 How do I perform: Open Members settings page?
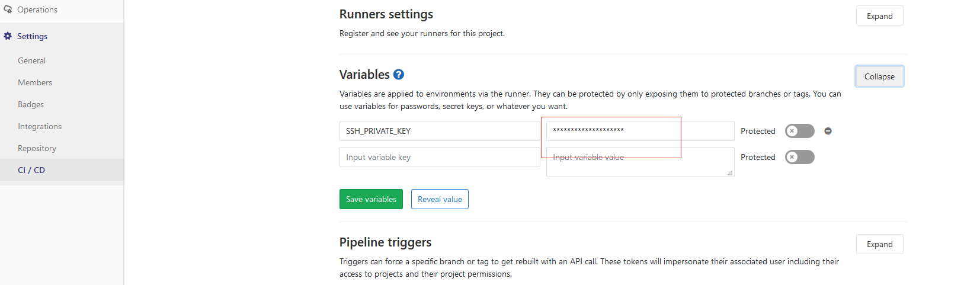[35, 82]
